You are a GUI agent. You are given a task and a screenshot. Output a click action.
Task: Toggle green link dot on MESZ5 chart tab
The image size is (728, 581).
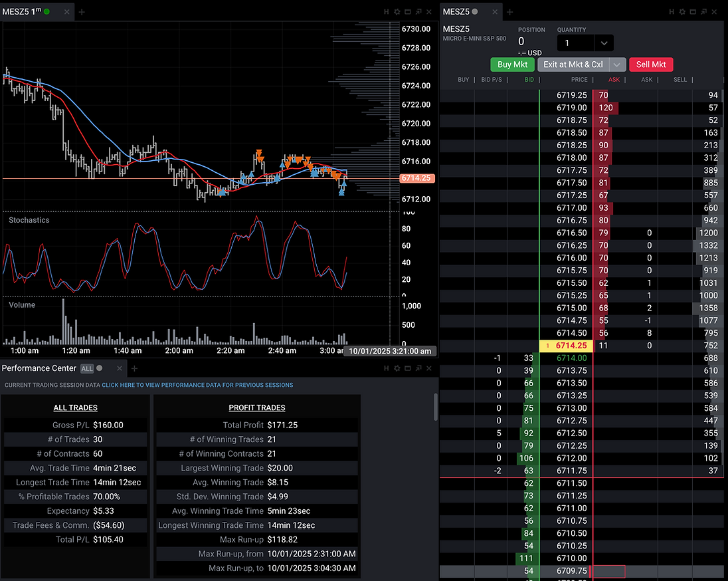pyautogui.click(x=47, y=11)
